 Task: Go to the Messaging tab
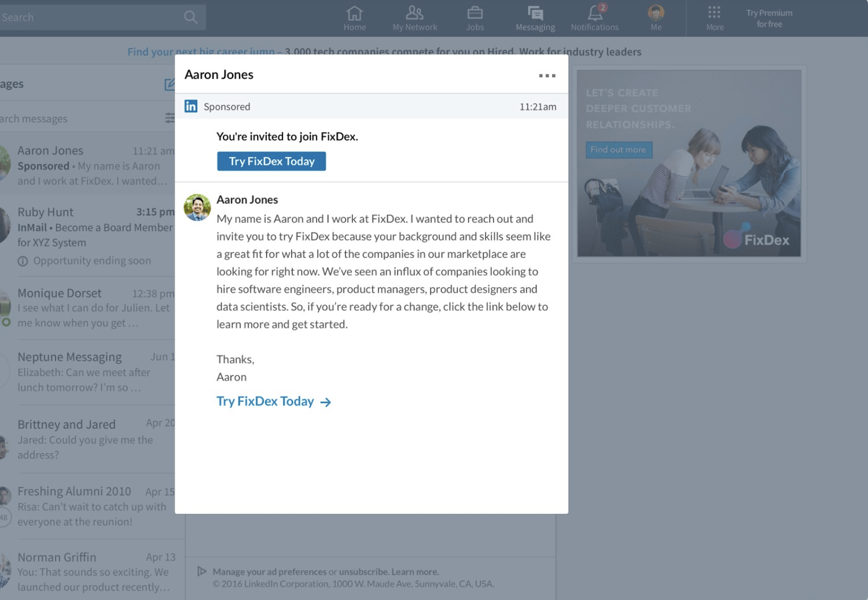click(x=535, y=18)
